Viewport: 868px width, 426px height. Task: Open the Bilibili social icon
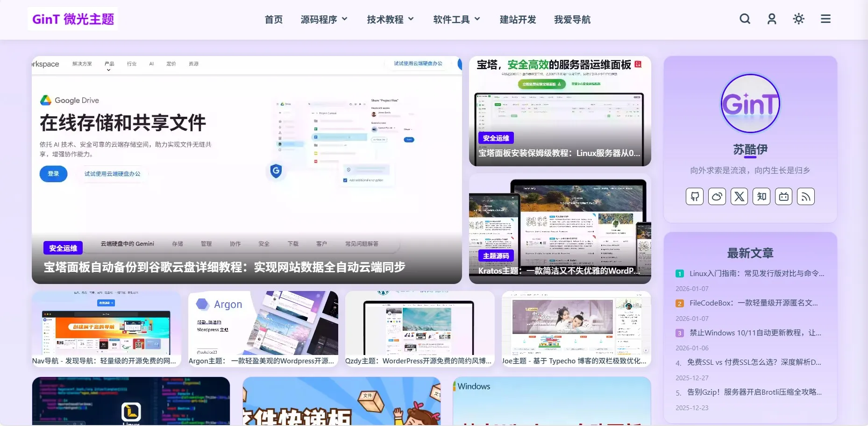(x=783, y=197)
